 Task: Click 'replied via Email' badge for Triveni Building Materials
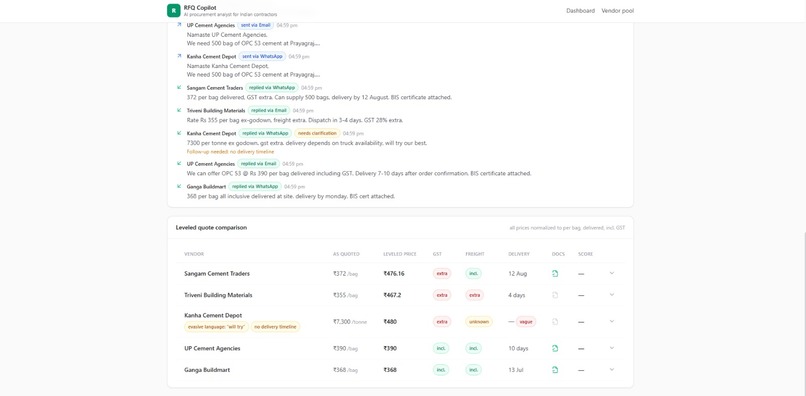[269, 110]
